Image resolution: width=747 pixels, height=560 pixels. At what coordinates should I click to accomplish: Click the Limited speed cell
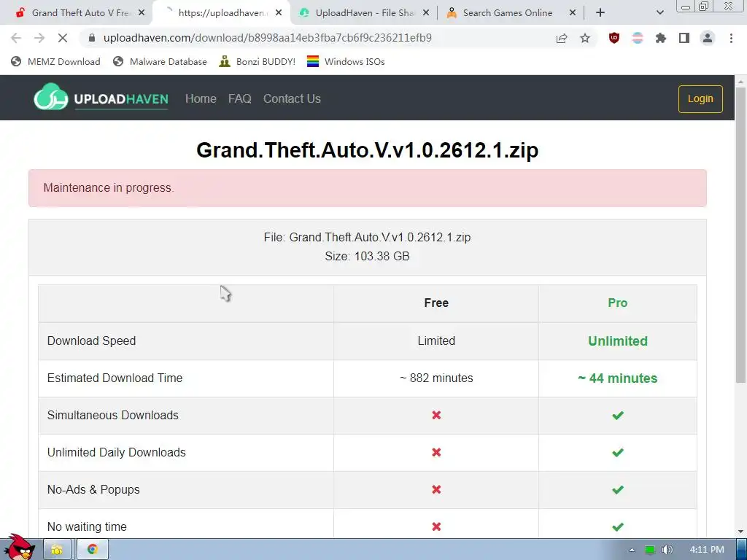[x=436, y=341]
